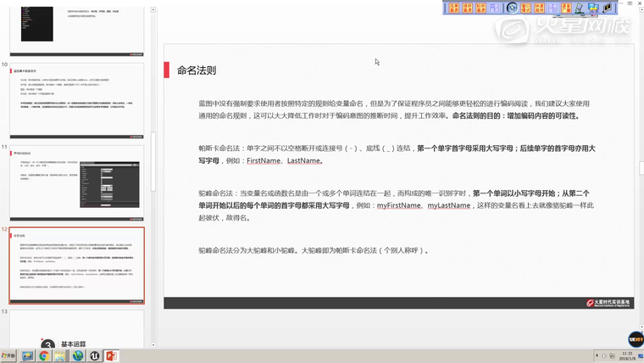The height and width of the screenshot is (363, 644).
Task: Select slide 10 thumbnail in the panel
Action: click(x=76, y=102)
